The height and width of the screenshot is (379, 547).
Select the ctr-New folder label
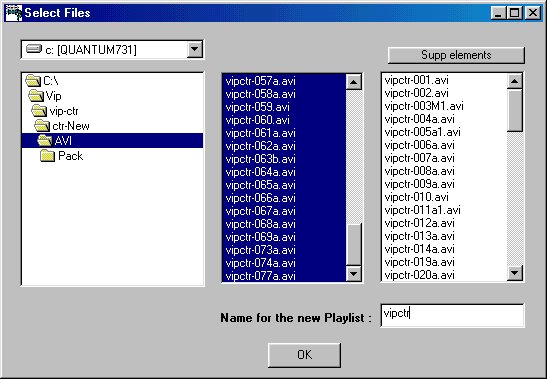(71, 126)
